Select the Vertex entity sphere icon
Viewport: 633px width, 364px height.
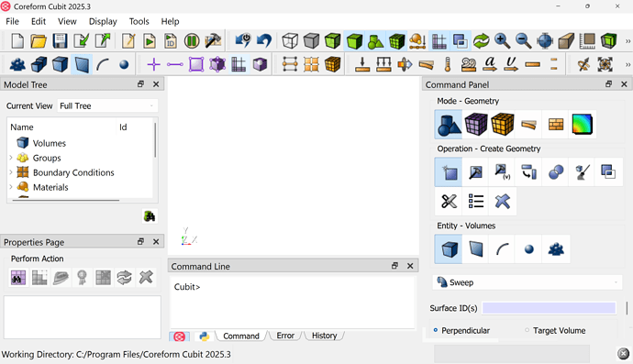[528, 249]
